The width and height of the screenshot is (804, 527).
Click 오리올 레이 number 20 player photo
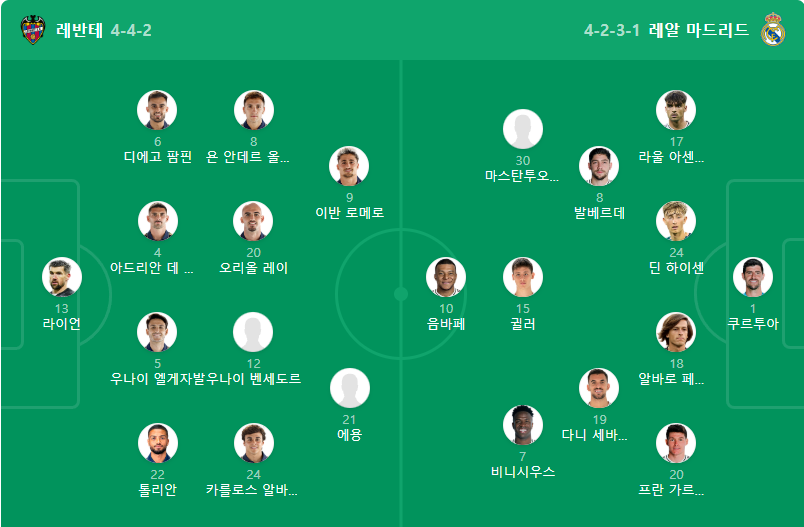(x=253, y=221)
